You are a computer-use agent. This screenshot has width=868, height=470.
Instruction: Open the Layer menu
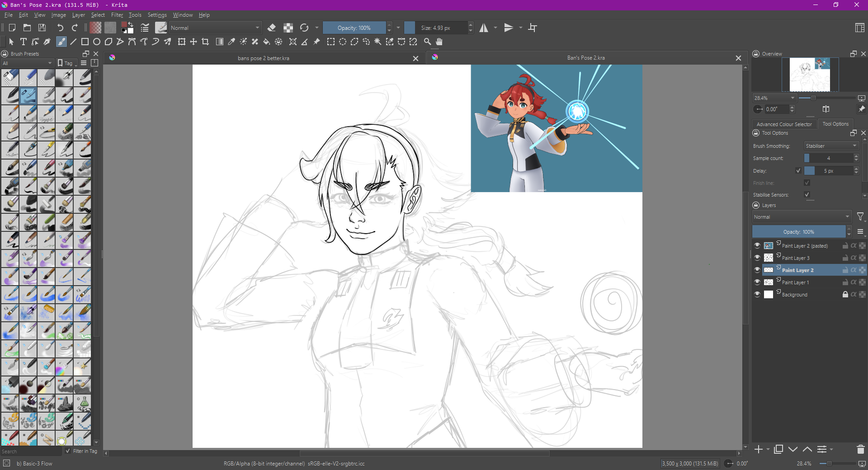(78, 15)
